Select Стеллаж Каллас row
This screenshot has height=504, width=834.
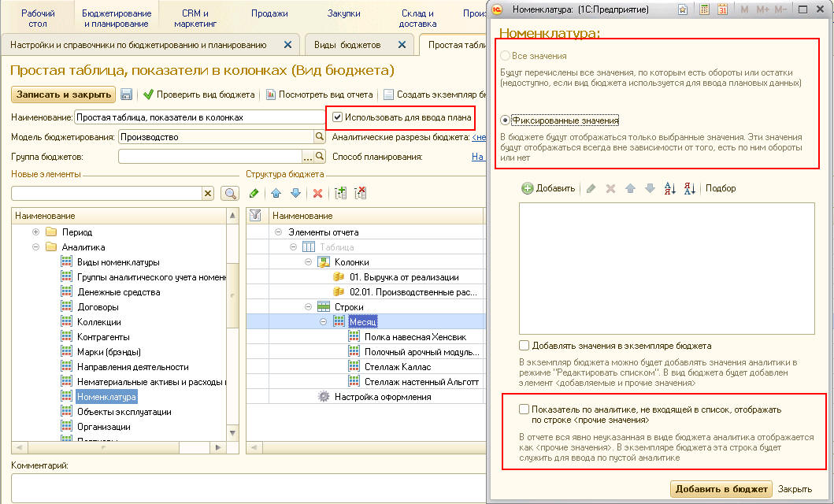pyautogui.click(x=398, y=367)
